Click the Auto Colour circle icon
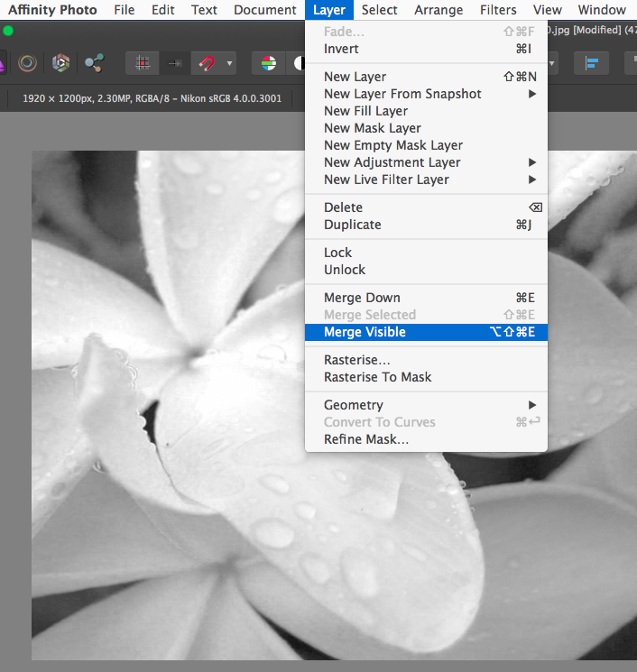 tap(269, 63)
